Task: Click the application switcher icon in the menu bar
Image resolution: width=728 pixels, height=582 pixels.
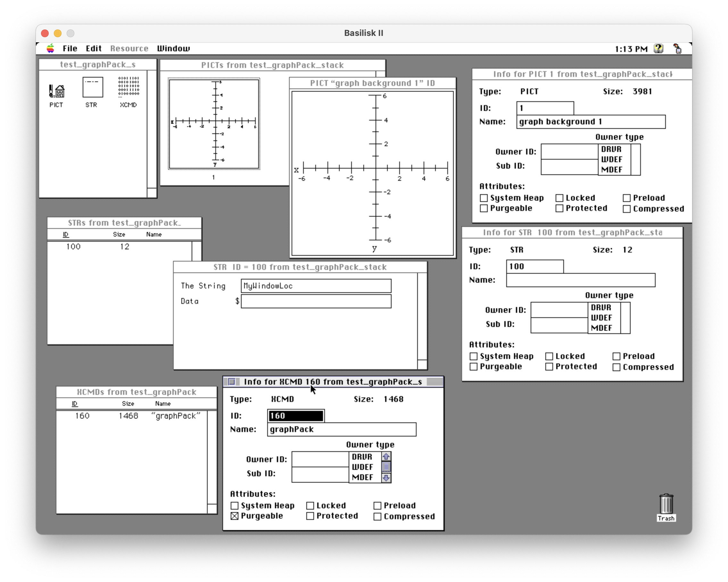Action: point(677,49)
